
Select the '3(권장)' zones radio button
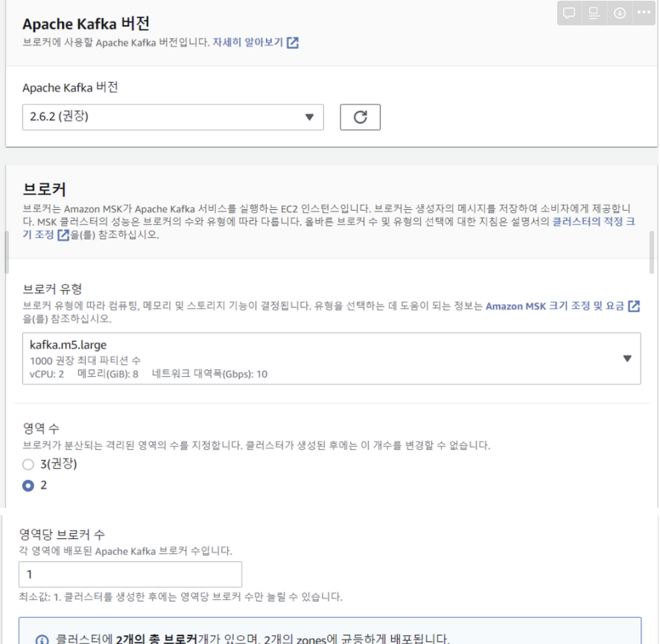28,465
